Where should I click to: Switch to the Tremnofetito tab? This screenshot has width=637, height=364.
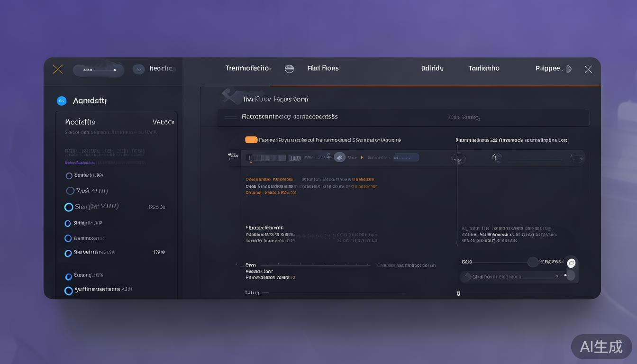click(x=247, y=68)
